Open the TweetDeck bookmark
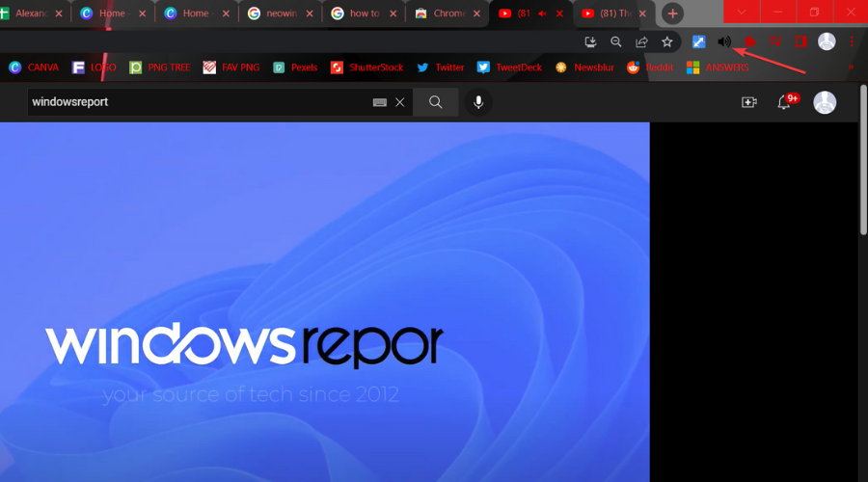 tap(509, 67)
